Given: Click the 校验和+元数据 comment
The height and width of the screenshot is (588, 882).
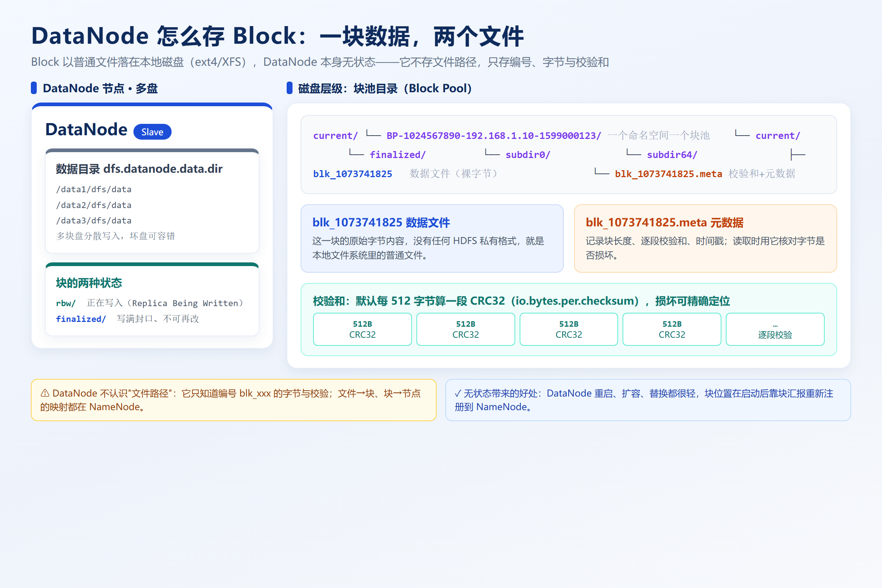Looking at the screenshot, I should pos(761,173).
